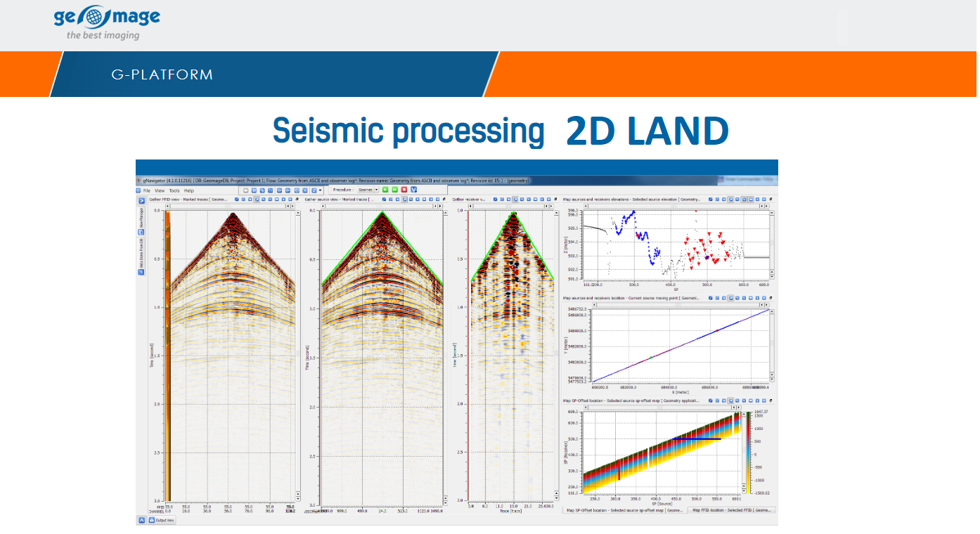Expand the layout icon dropdown arrow in toolbar
The image size is (980, 534).
321,190
